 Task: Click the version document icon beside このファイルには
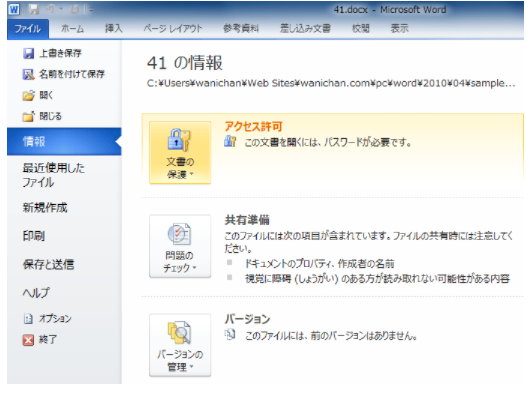pos(230,334)
